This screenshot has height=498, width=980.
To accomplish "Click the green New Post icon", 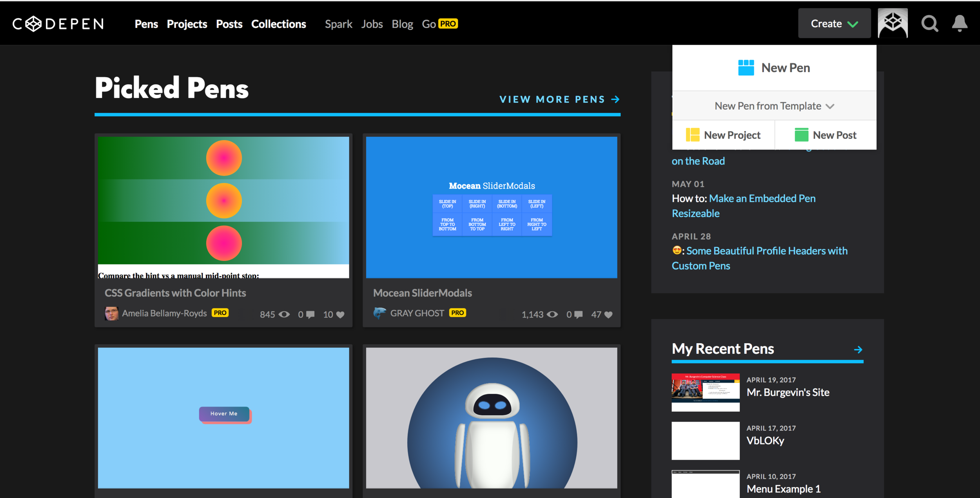I will click(x=801, y=135).
